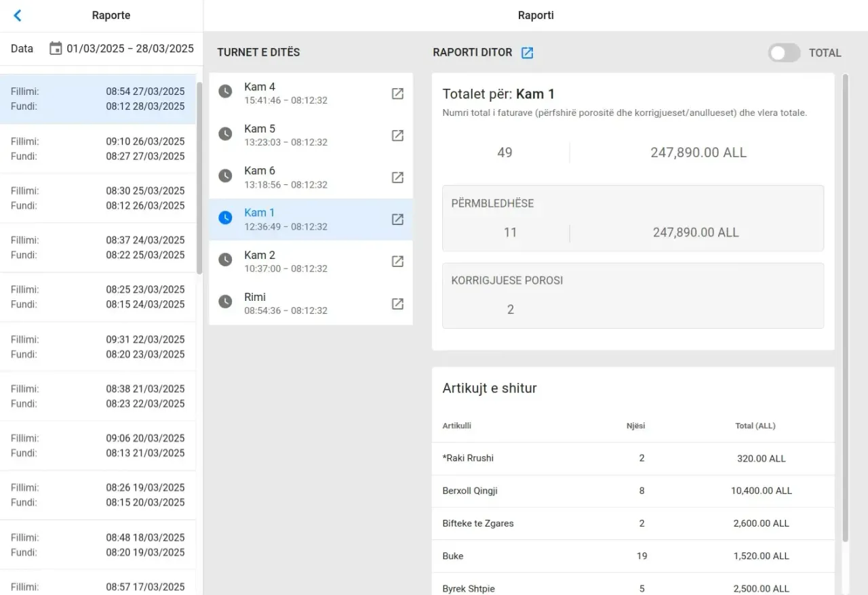
Task: Select report starting 09:10 26/03/2025
Action: click(x=98, y=148)
